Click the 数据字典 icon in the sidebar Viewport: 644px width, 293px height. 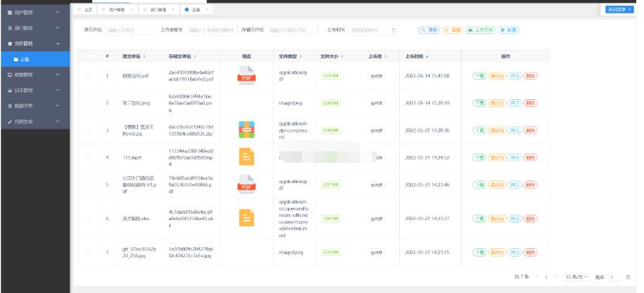[10, 106]
